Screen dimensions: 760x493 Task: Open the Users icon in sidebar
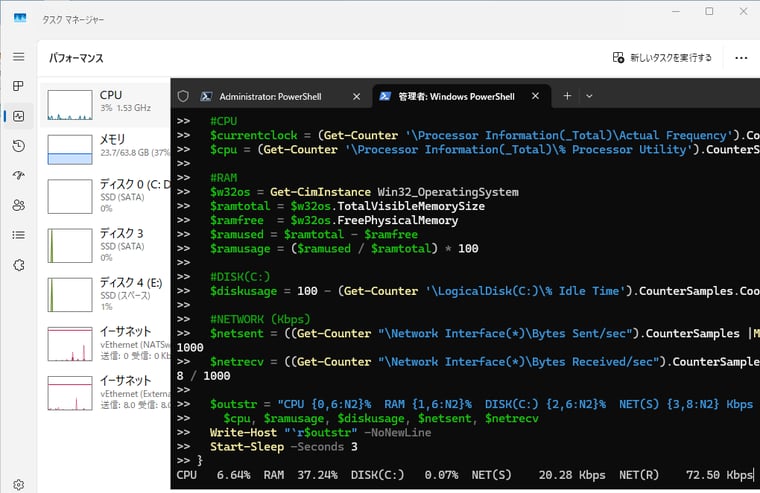[18, 205]
